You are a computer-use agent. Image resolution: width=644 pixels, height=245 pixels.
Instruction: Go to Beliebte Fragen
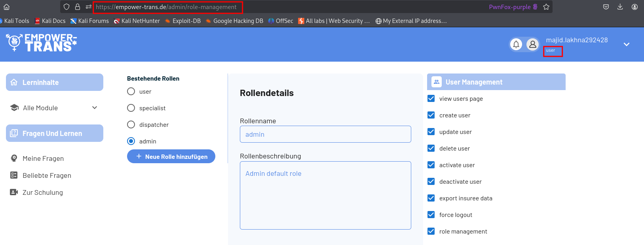point(47,175)
